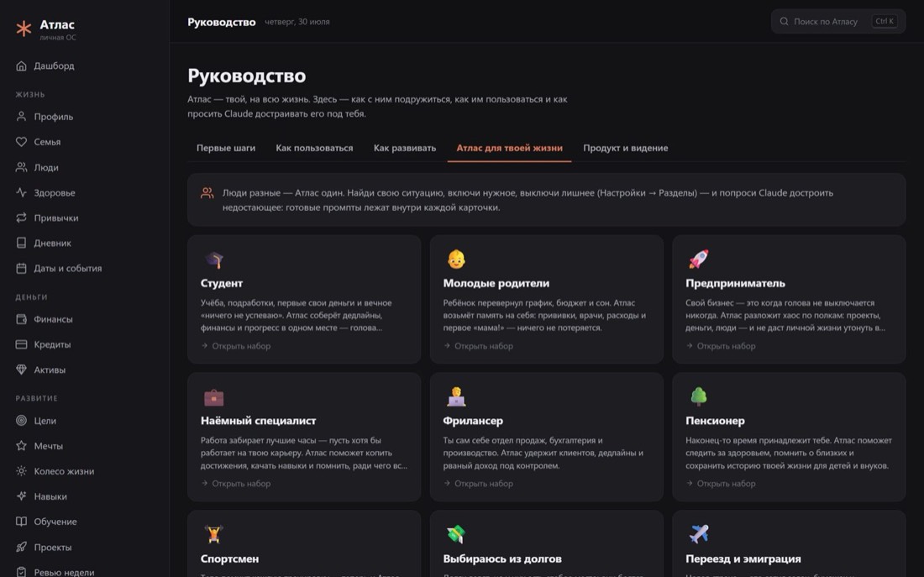The height and width of the screenshot is (577, 924).
Task: Select the Привычки repeat-arrows icon
Action: coord(21,218)
